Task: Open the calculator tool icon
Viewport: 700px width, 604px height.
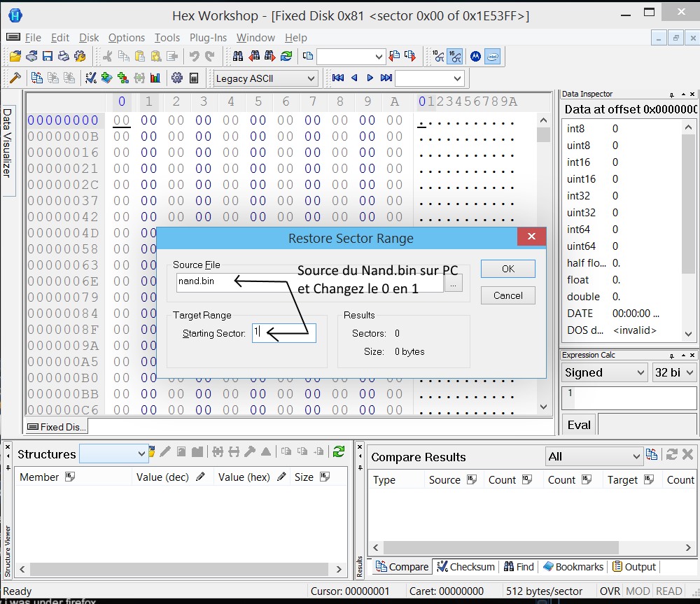Action: 194,78
